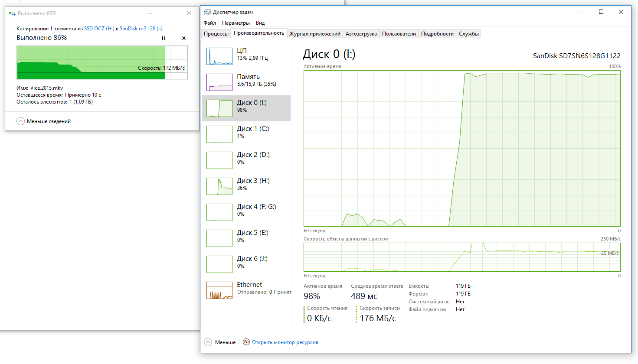Select the Ethernet thumbnail graph
The height and width of the screenshot is (364, 638).
pos(219,290)
